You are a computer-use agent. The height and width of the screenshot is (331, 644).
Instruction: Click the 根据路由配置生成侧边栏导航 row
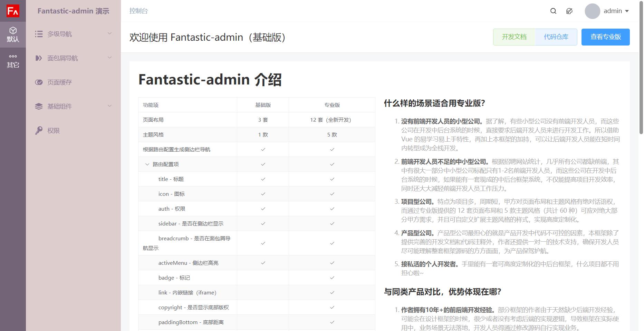[x=257, y=149]
